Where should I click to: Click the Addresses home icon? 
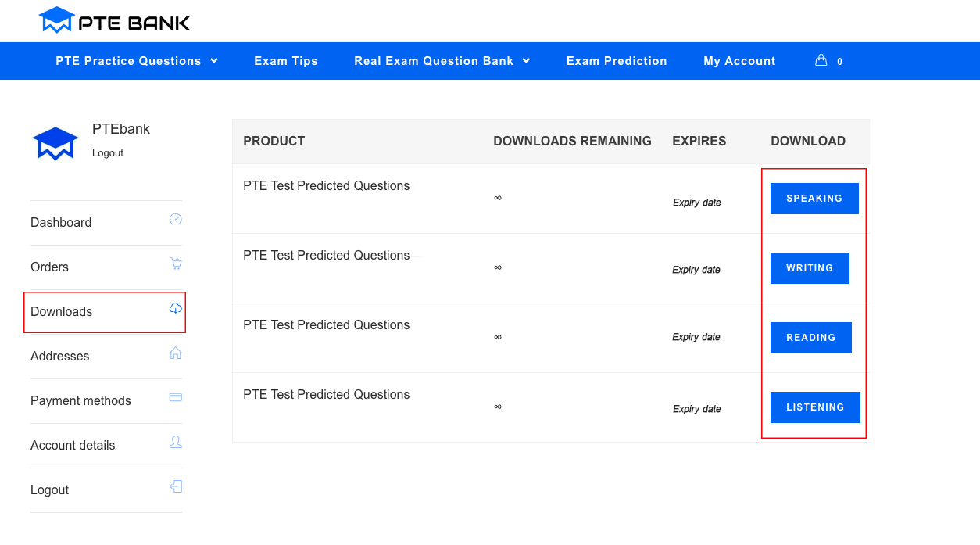176,353
